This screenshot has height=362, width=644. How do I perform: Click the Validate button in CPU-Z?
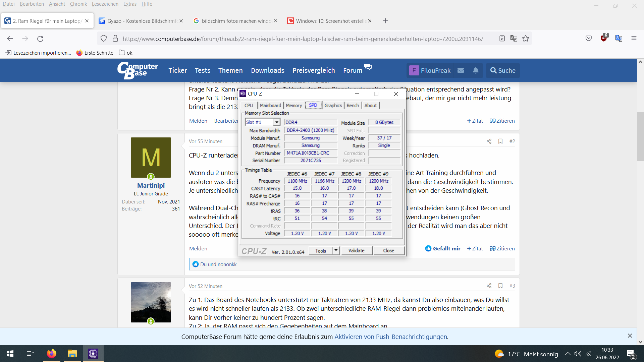pyautogui.click(x=356, y=250)
